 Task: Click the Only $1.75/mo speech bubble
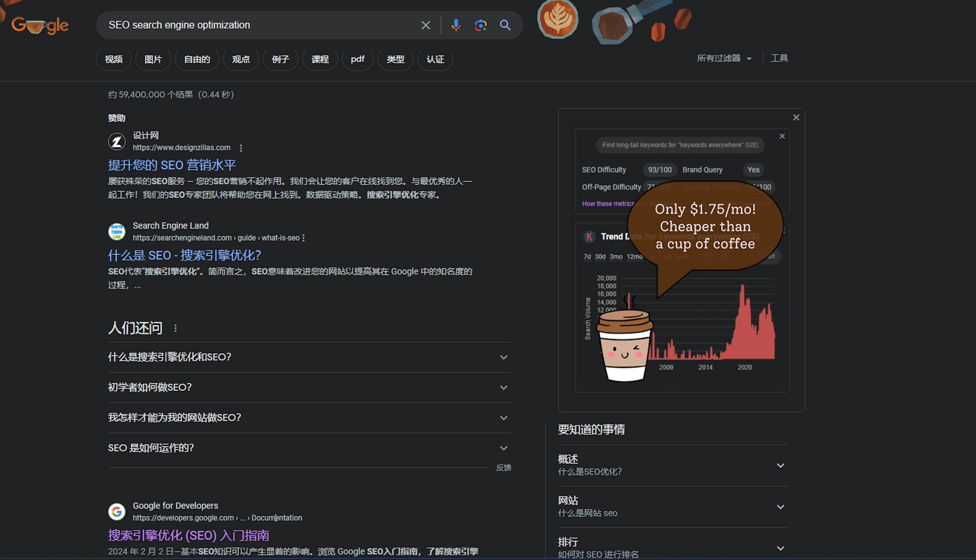705,227
